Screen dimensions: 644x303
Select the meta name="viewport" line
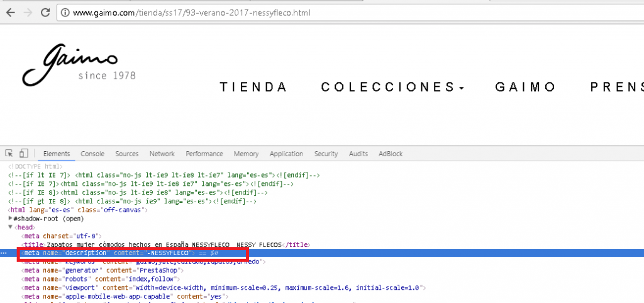click(x=220, y=287)
